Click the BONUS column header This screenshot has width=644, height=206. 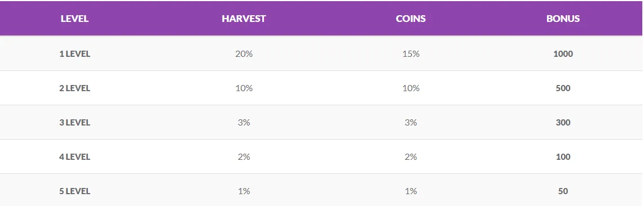coord(563,19)
